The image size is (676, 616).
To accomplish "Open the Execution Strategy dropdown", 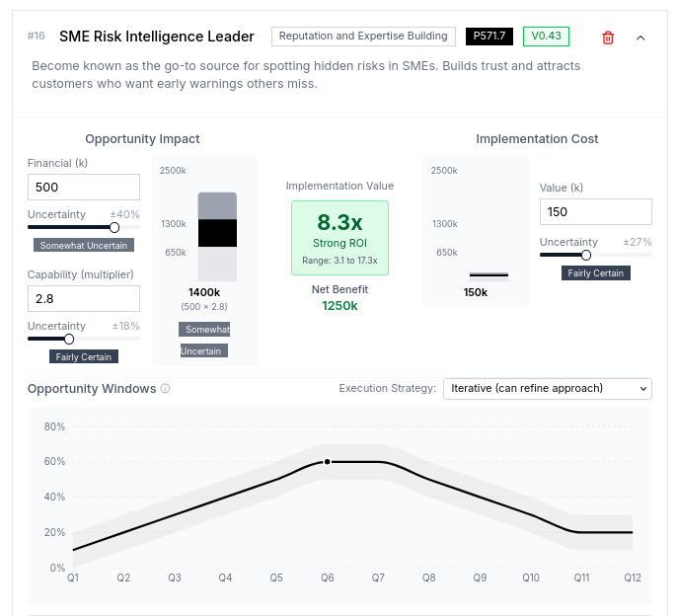I will (x=548, y=388).
